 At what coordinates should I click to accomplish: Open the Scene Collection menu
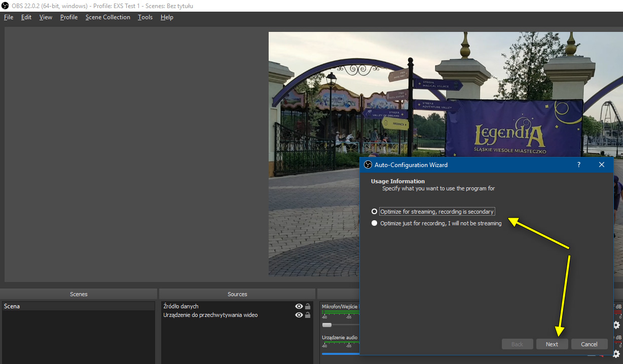tap(108, 17)
